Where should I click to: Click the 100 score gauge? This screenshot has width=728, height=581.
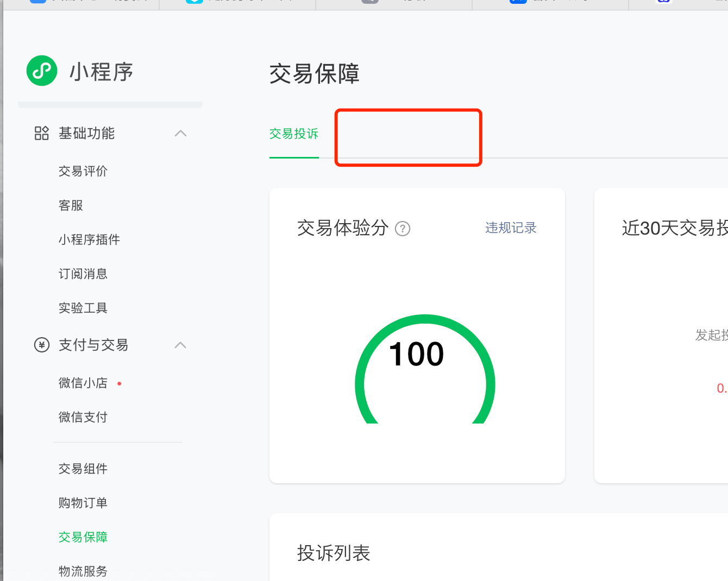[x=425, y=369]
